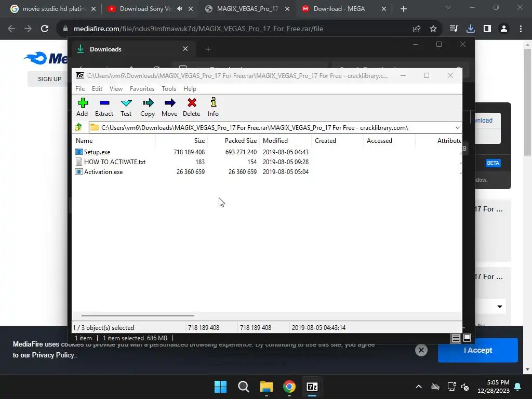Open Chrome media control icon

[x=454, y=29]
